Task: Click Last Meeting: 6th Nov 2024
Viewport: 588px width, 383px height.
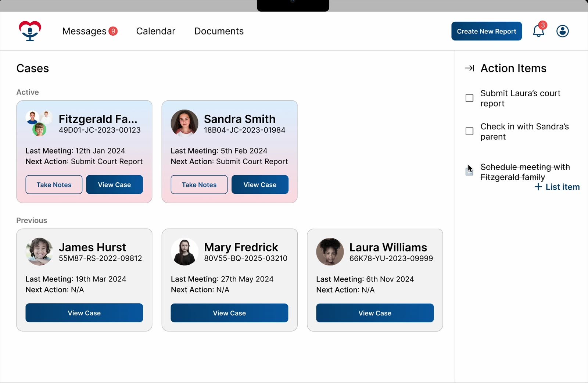Action: pyautogui.click(x=365, y=279)
